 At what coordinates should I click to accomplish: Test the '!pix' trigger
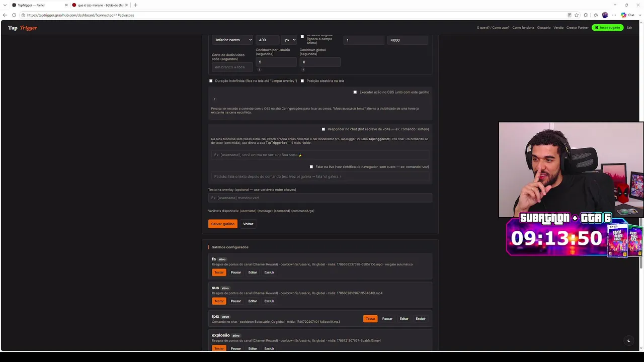(x=370, y=319)
